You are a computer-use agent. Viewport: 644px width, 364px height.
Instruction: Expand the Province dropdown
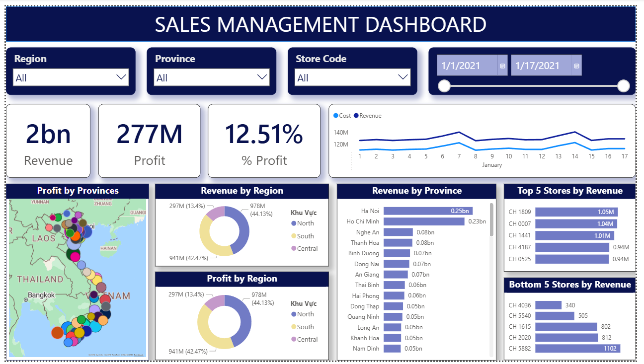click(x=262, y=77)
